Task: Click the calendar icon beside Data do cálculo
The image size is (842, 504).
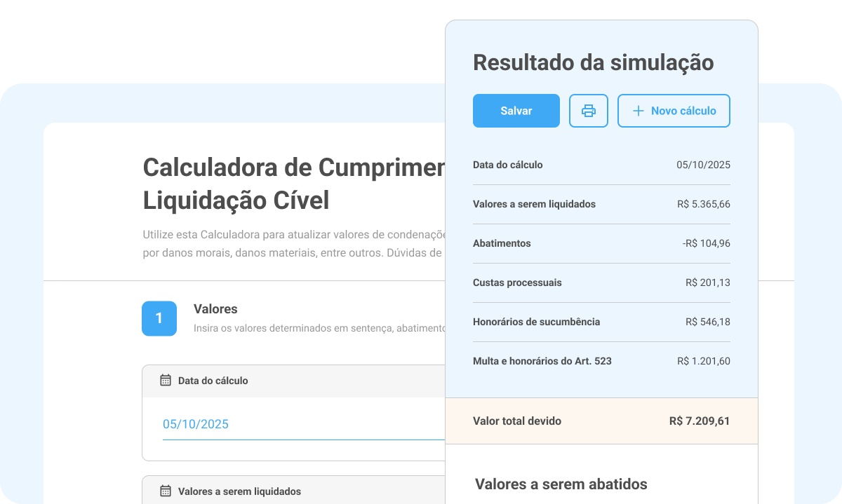Action: tap(165, 381)
